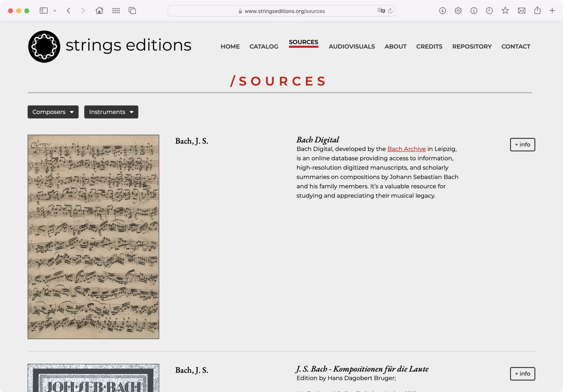Screen dimensions: 563x392
Task: Expand the Composers filter dropdown
Action: click(x=53, y=112)
